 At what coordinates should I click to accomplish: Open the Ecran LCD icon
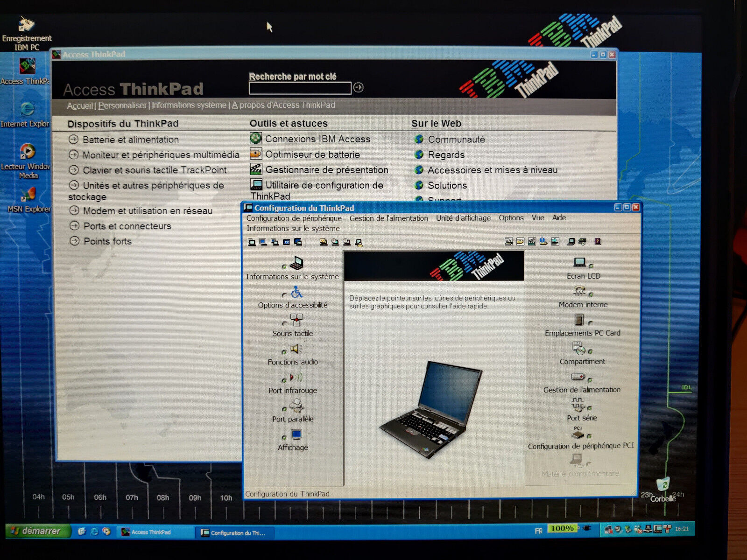click(579, 262)
